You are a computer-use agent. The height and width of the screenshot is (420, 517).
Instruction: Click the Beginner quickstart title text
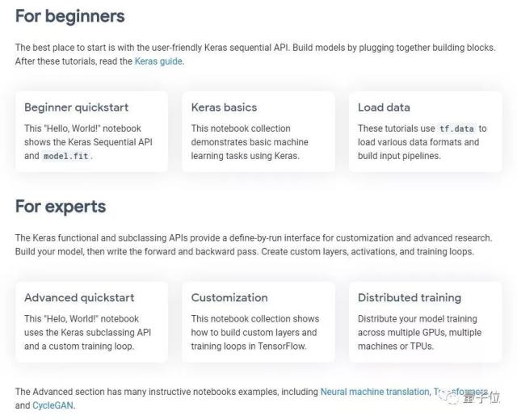[76, 107]
